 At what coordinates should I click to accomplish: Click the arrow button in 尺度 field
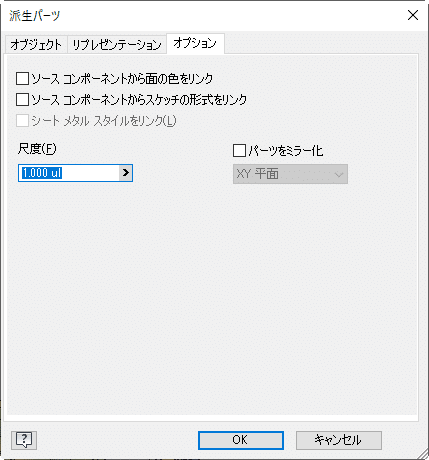pos(126,173)
